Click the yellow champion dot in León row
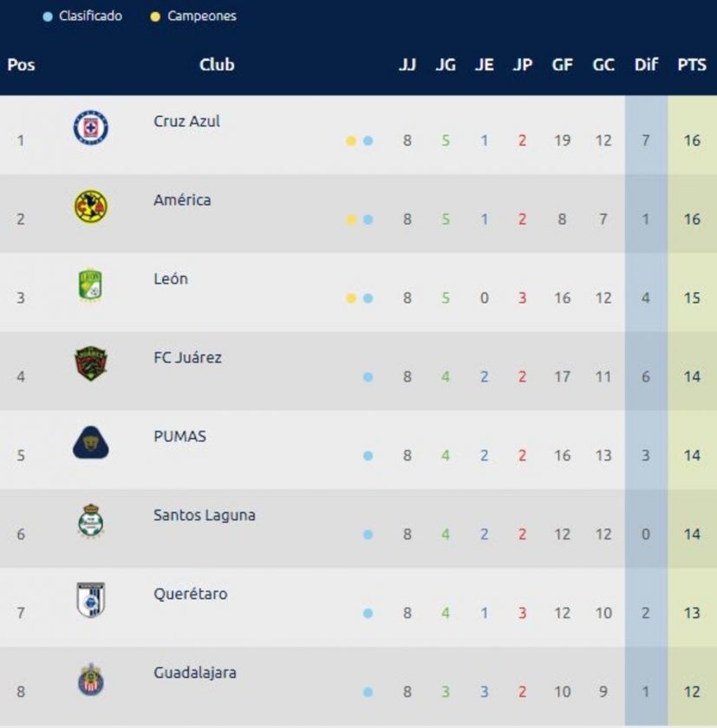Image resolution: width=717 pixels, height=728 pixels. (351, 298)
